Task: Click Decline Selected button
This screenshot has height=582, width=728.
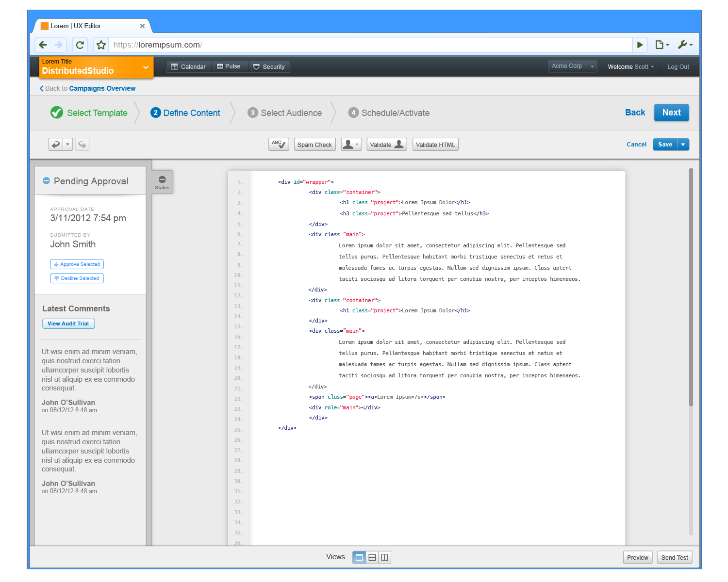Action: (x=77, y=278)
